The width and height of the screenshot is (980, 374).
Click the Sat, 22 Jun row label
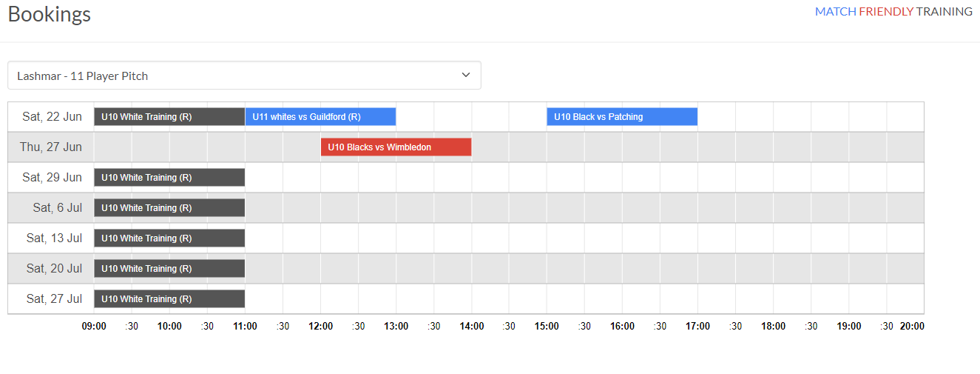pos(53,117)
